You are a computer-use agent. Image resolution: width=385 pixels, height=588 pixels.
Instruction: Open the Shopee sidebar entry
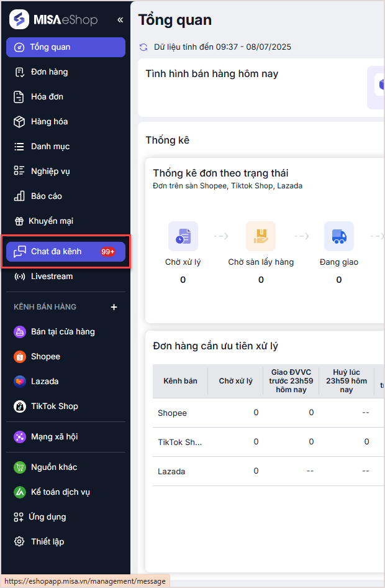click(x=66, y=357)
